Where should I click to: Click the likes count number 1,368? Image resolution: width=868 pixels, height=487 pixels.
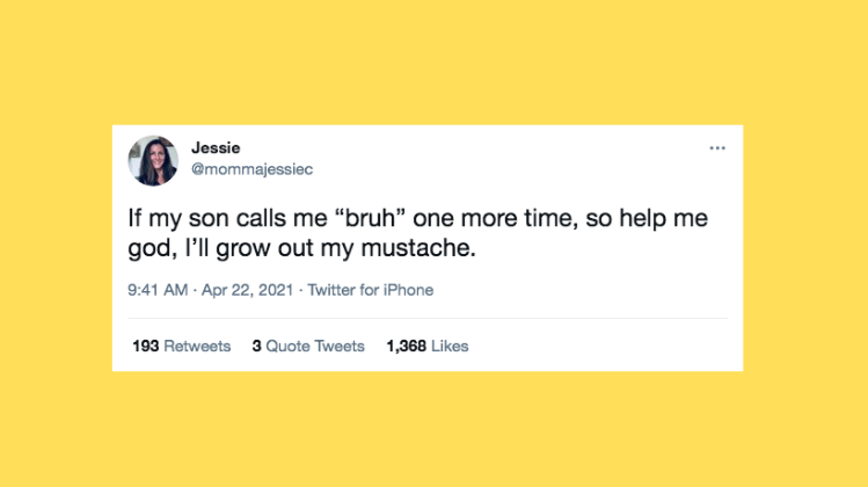406,346
